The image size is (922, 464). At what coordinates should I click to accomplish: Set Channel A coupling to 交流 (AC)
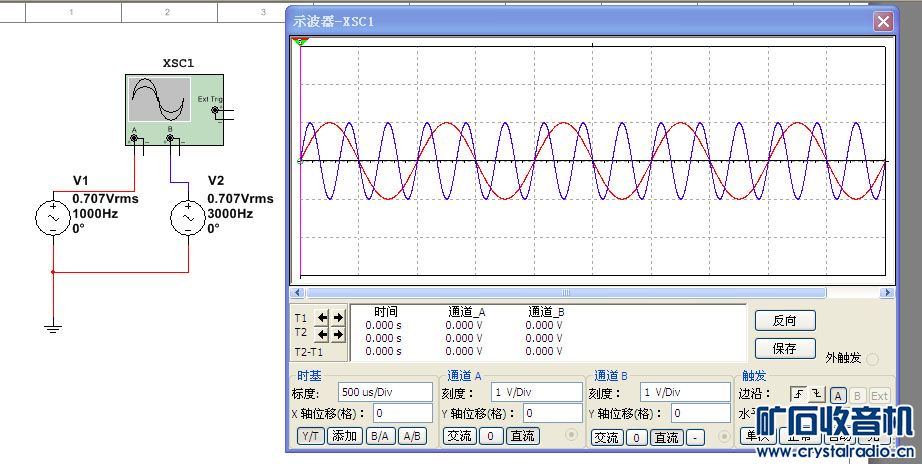[458, 436]
